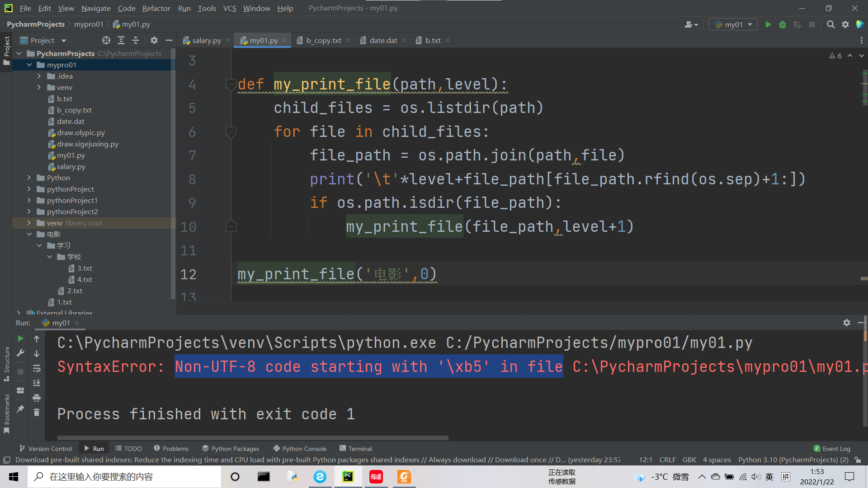Toggle scroll to end in Run console
Viewport: 868px width, 488px height.
(37, 383)
